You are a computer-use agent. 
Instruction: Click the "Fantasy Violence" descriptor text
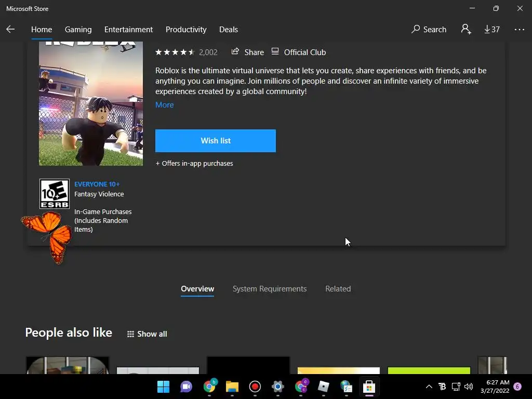[x=99, y=194]
